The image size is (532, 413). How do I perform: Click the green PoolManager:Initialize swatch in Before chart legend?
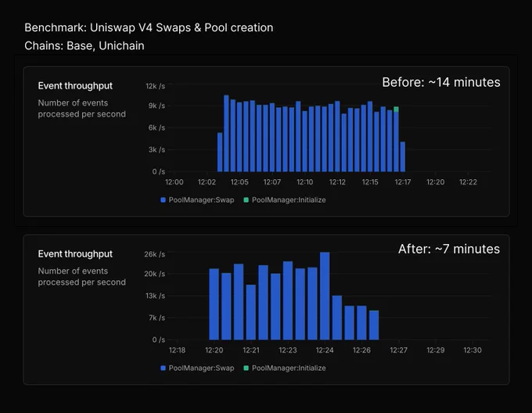(246, 200)
